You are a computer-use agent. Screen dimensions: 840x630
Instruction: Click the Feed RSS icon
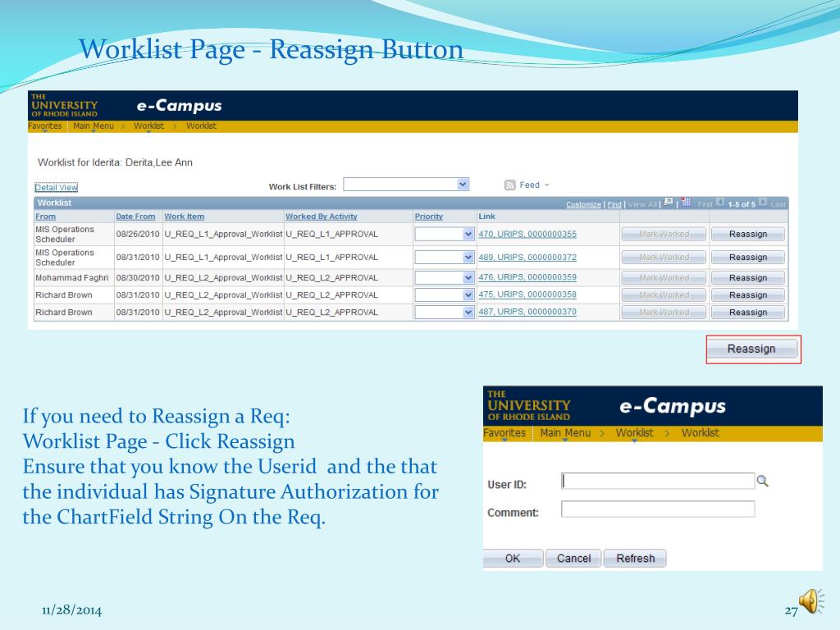coord(509,185)
